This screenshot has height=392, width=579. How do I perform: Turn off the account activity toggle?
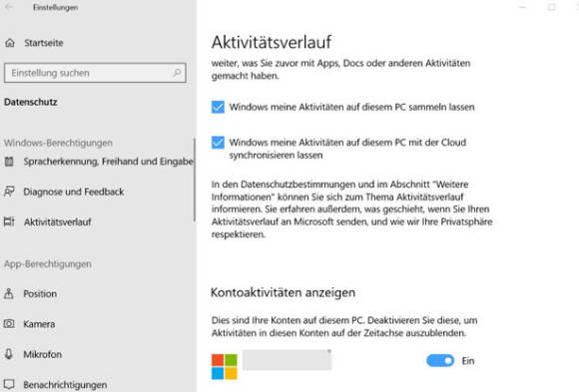(440, 361)
